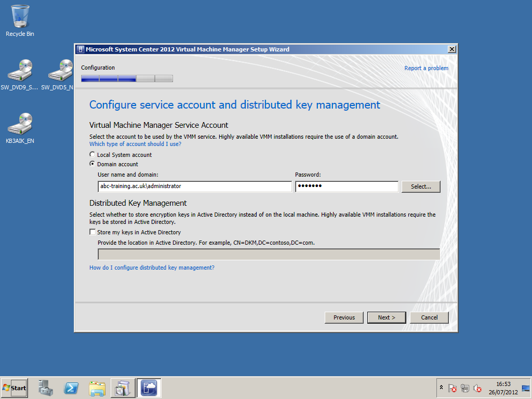This screenshot has width=532, height=399.
Task: Click the Start button
Action: coord(14,388)
